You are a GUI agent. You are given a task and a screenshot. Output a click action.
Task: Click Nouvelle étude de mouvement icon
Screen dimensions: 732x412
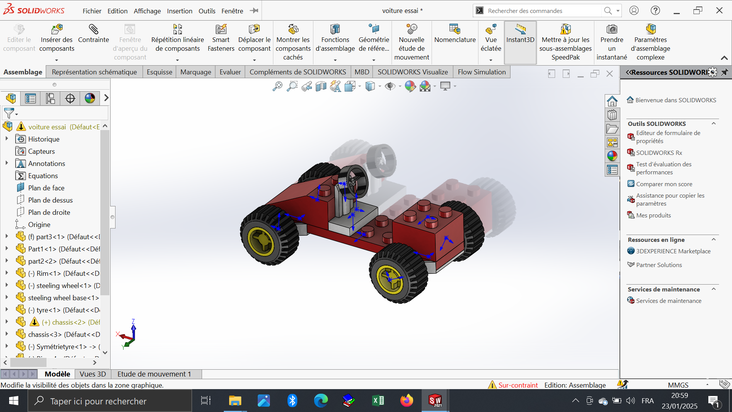tap(411, 30)
